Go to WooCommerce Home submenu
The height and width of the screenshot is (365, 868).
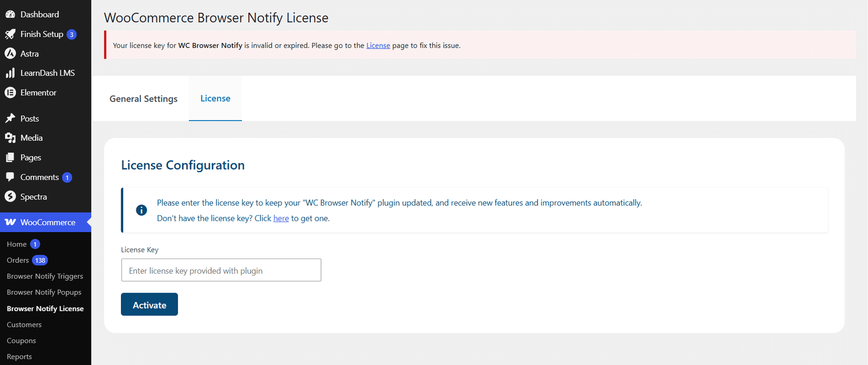point(17,244)
